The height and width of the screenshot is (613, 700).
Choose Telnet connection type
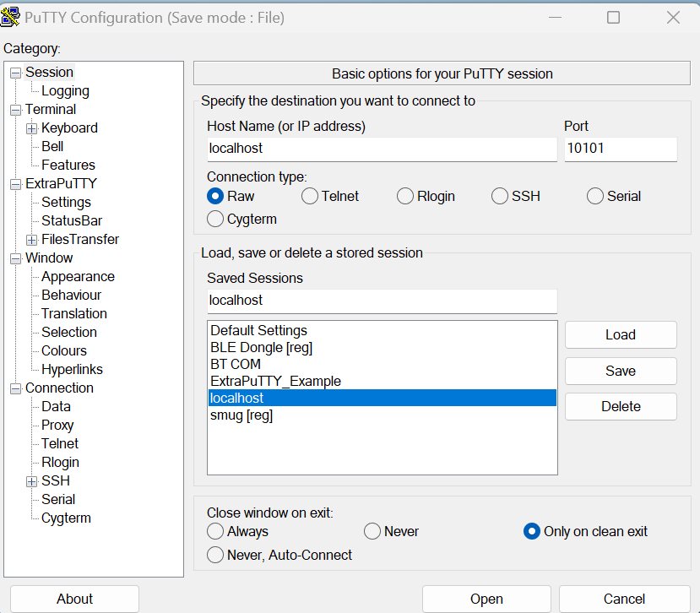(x=310, y=197)
